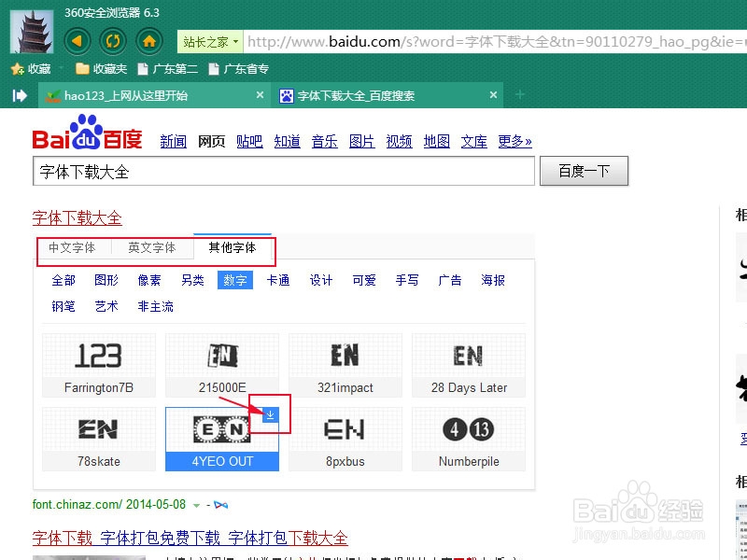The image size is (747, 560).
Task: Filter fonts by 全部
Action: tap(63, 280)
